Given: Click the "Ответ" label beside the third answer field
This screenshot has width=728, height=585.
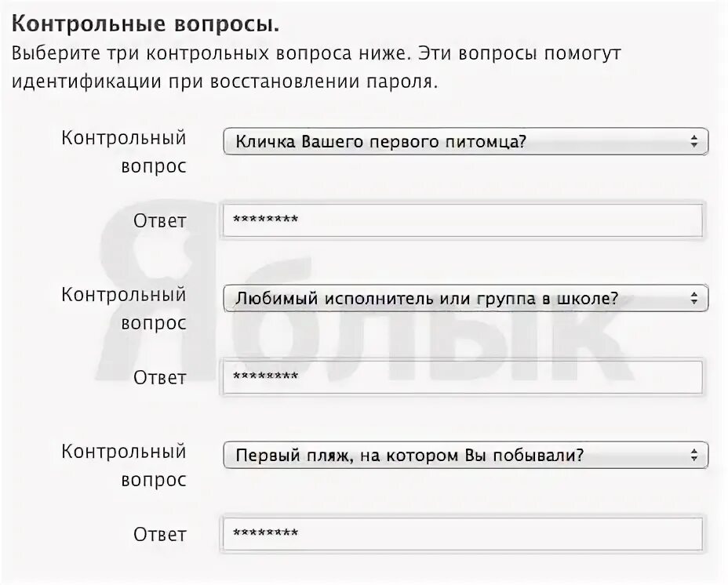Looking at the screenshot, I should (160, 534).
